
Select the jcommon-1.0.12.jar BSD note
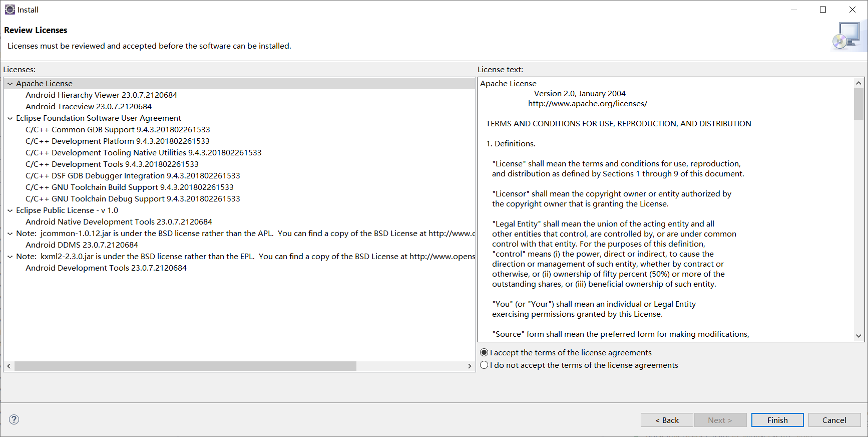pos(245,234)
